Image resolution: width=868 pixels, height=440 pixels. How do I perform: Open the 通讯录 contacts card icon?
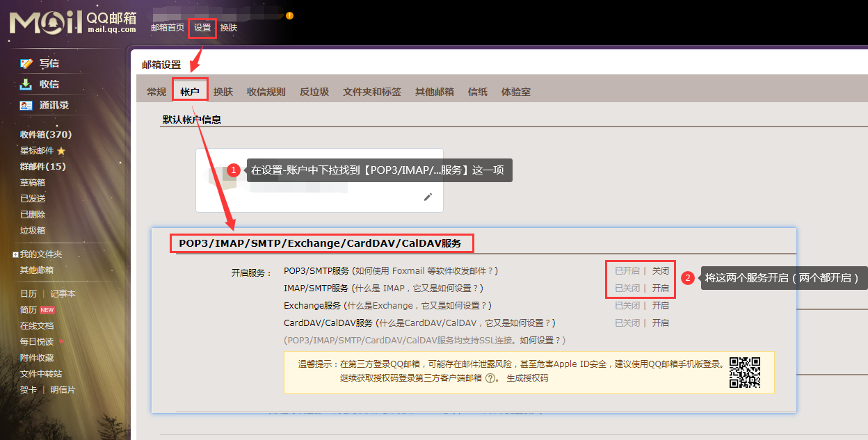pos(26,106)
